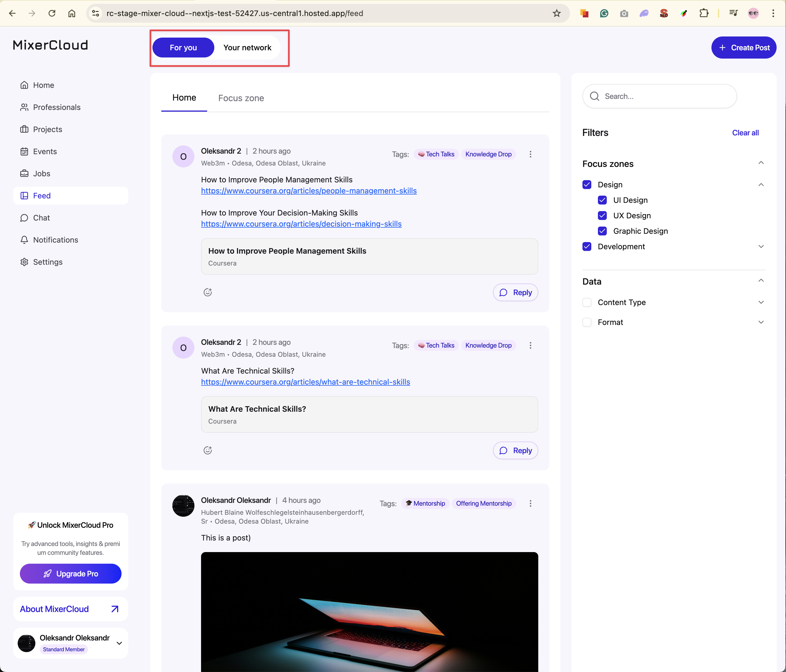Bookmark this page with star icon
The image size is (786, 672).
(x=556, y=13)
